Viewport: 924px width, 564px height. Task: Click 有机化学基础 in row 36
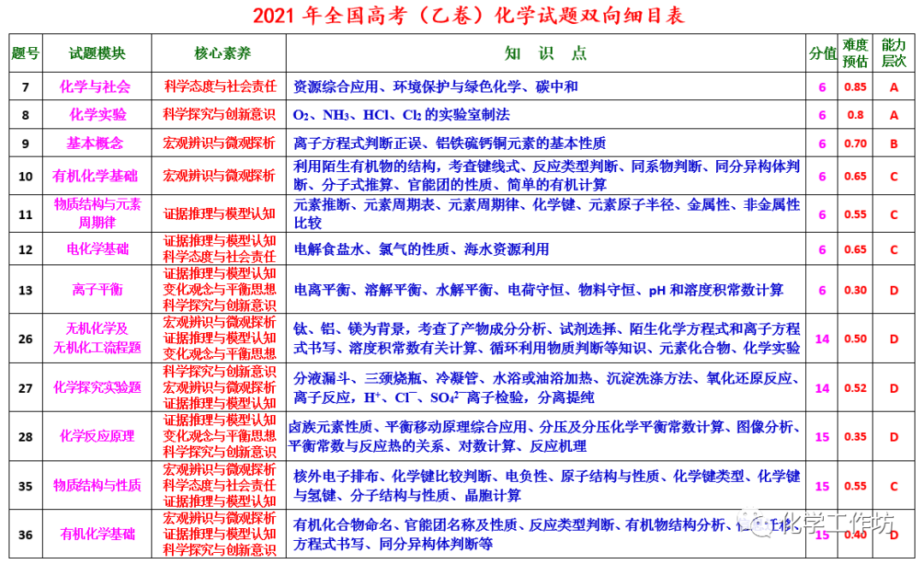click(98, 534)
